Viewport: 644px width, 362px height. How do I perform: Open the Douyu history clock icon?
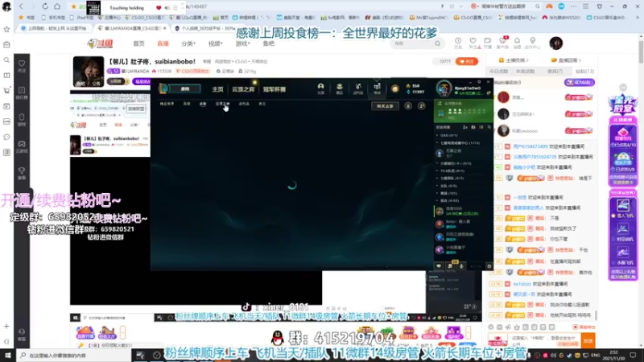458,43
